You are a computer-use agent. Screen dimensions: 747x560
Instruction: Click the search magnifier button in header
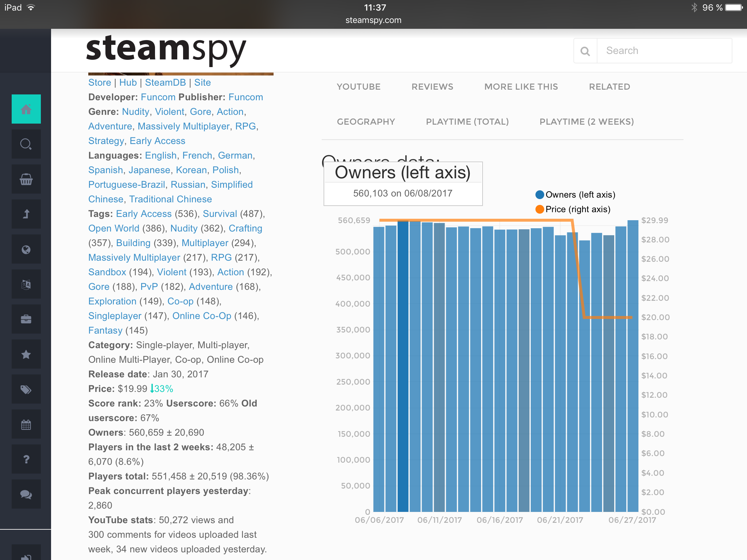[585, 51]
